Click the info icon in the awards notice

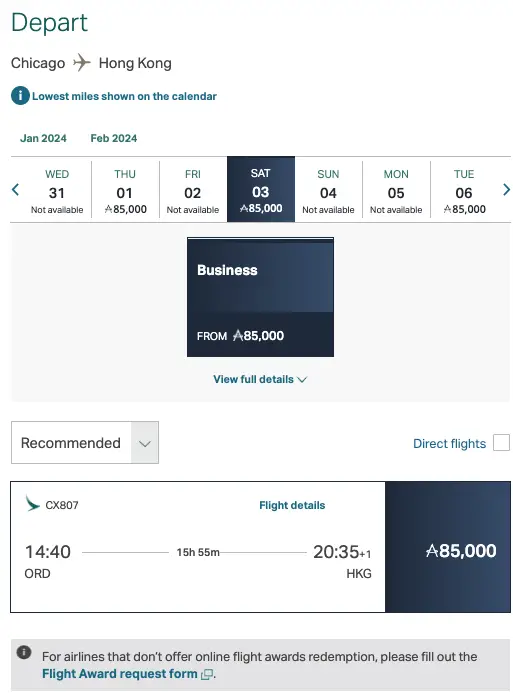tap(24, 652)
